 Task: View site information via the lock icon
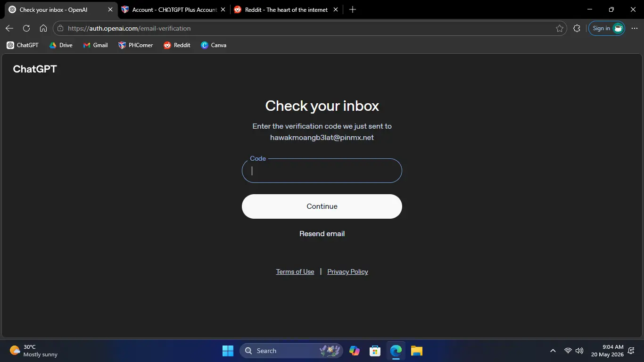[x=60, y=28]
